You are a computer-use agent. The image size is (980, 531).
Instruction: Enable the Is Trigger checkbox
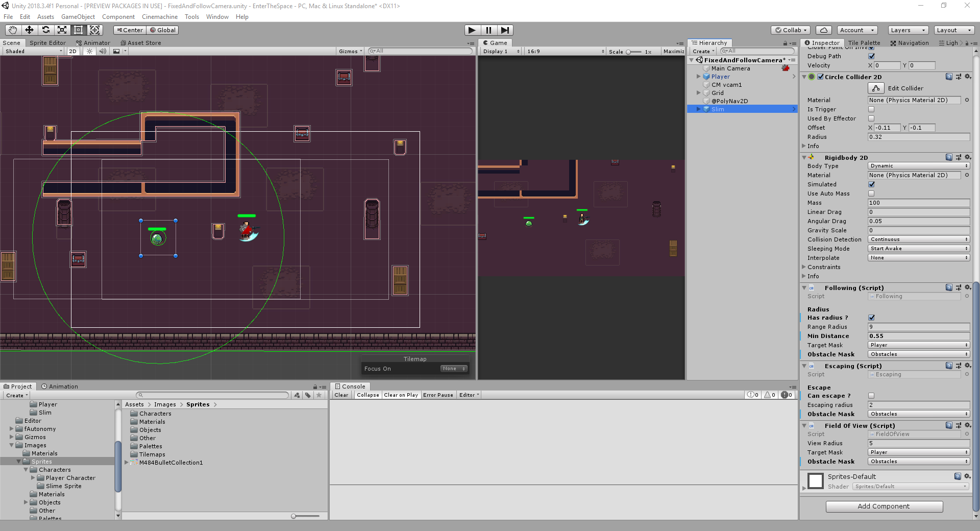click(x=871, y=109)
